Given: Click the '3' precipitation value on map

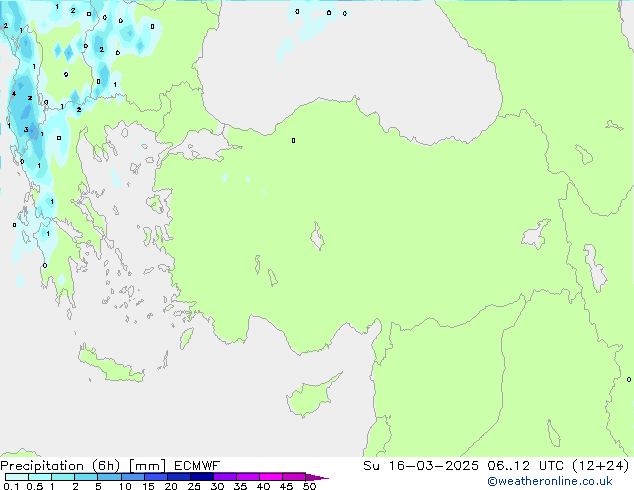Looking at the screenshot, I should (26, 130).
